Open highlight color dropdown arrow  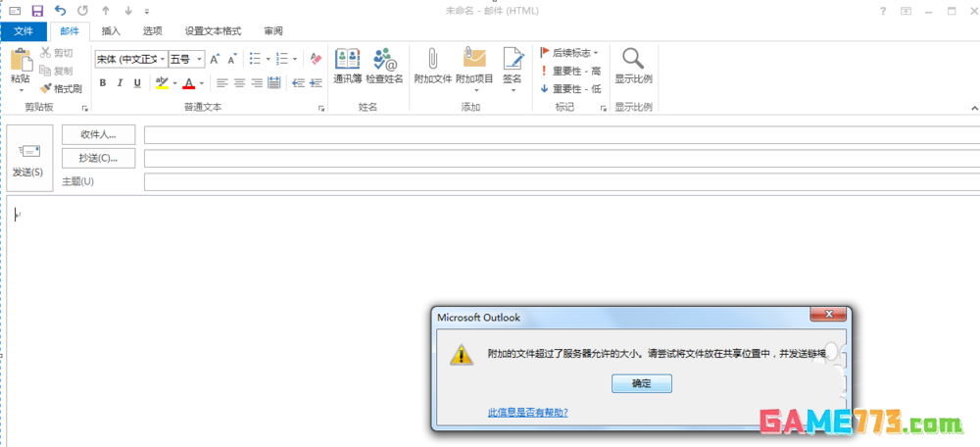click(x=175, y=83)
